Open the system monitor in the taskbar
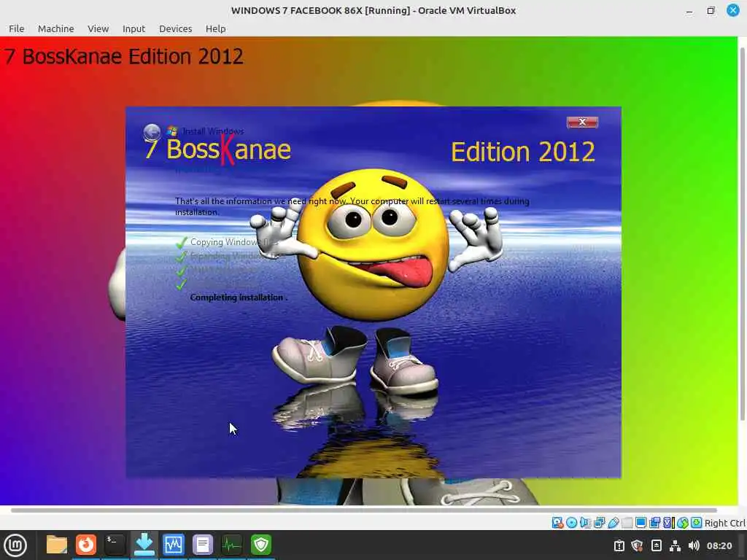Screen dimensions: 747x560 [231, 545]
